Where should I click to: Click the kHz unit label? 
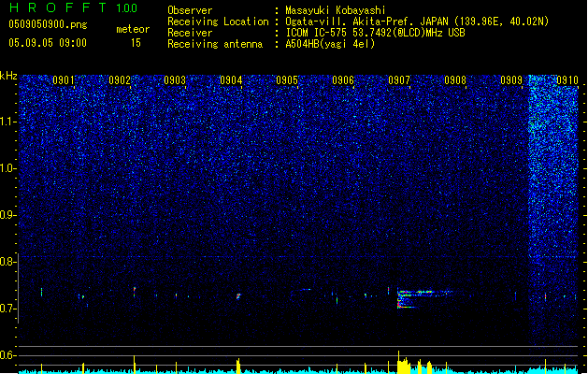[8, 76]
